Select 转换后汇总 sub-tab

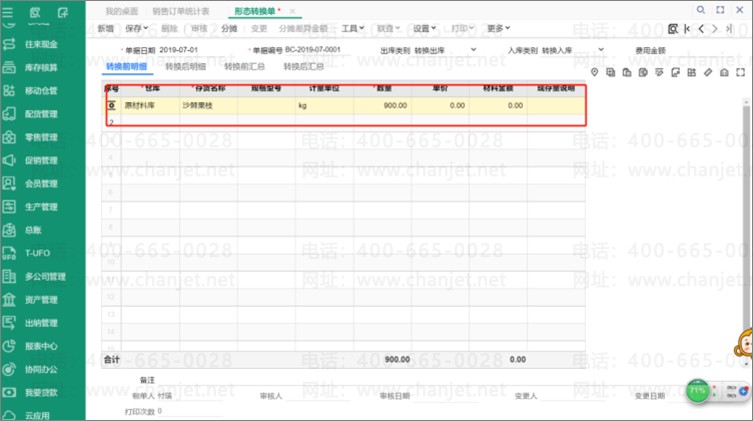click(x=304, y=67)
